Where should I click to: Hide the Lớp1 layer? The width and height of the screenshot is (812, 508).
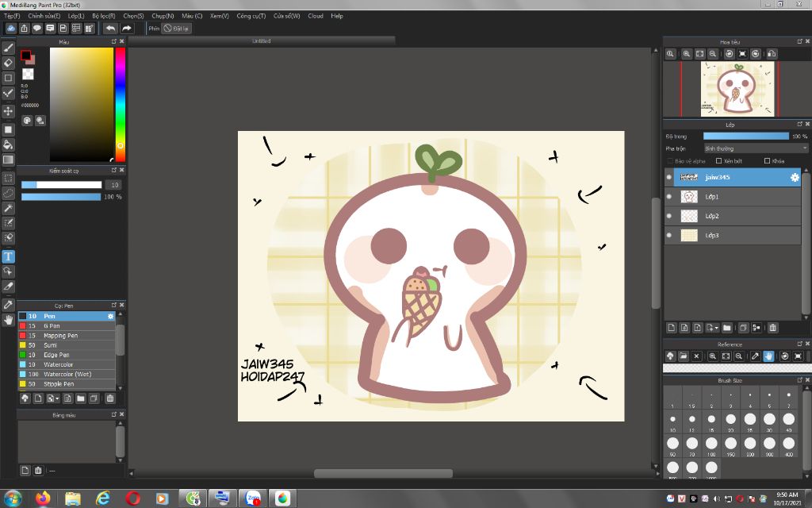(669, 197)
